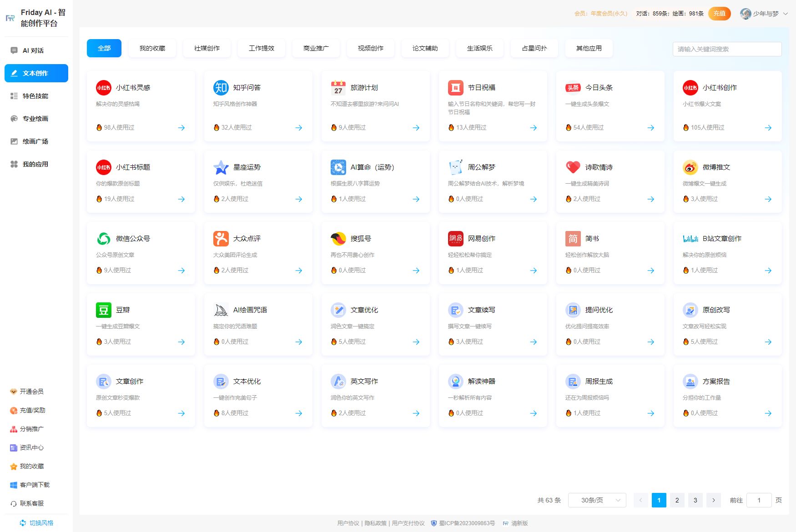
Task: Click 开通会员 in sidebar
Action: pos(27,391)
